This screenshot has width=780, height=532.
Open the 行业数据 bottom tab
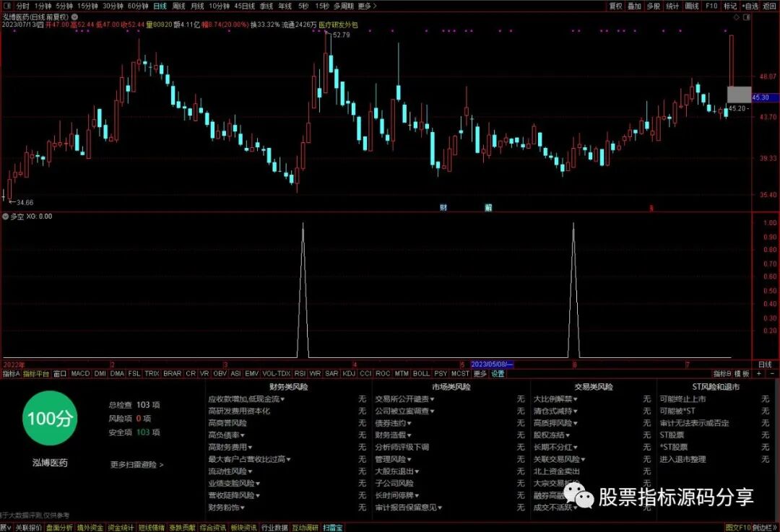coord(275,528)
